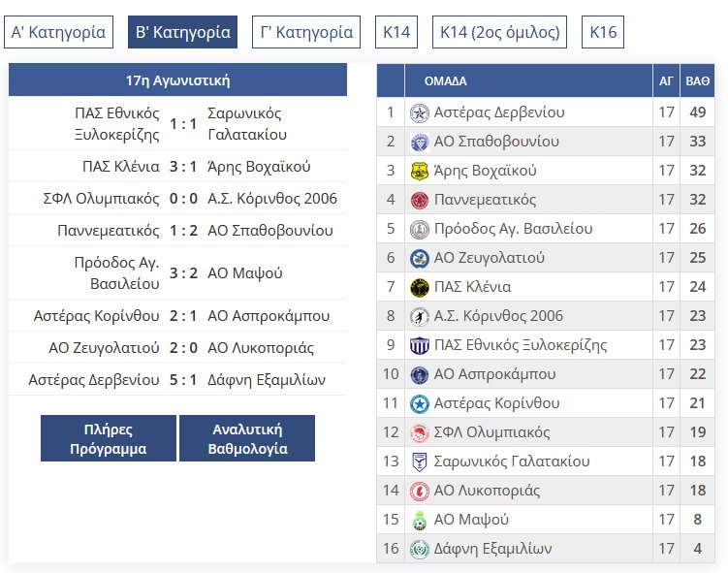This screenshot has width=728, height=573.
Task: Click the Δάφνη Εξαμιλίων team crest
Action: tap(419, 549)
